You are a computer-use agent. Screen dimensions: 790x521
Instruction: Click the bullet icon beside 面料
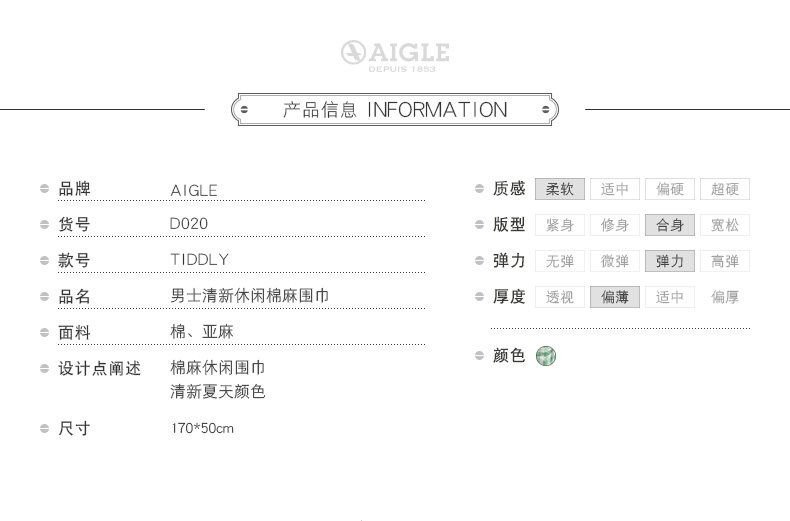45,333
